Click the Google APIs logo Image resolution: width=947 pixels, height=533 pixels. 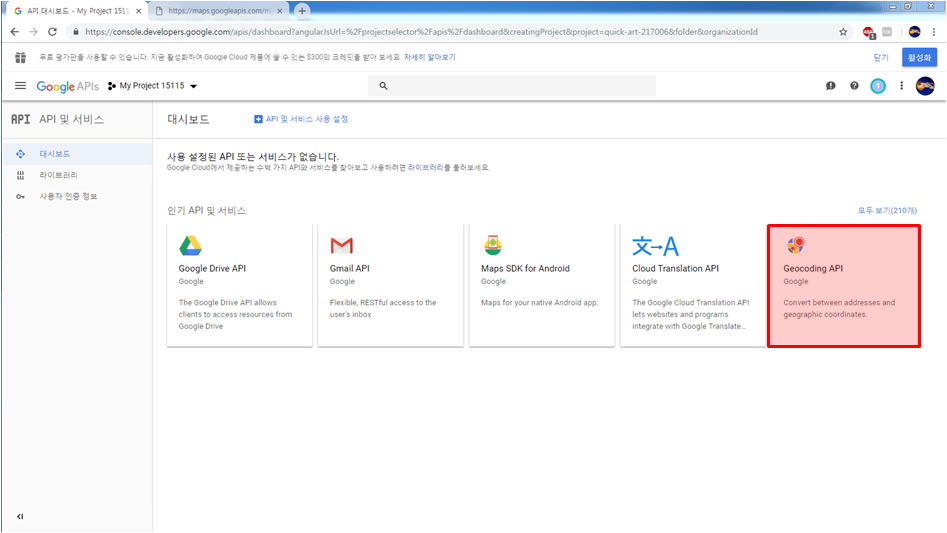67,86
